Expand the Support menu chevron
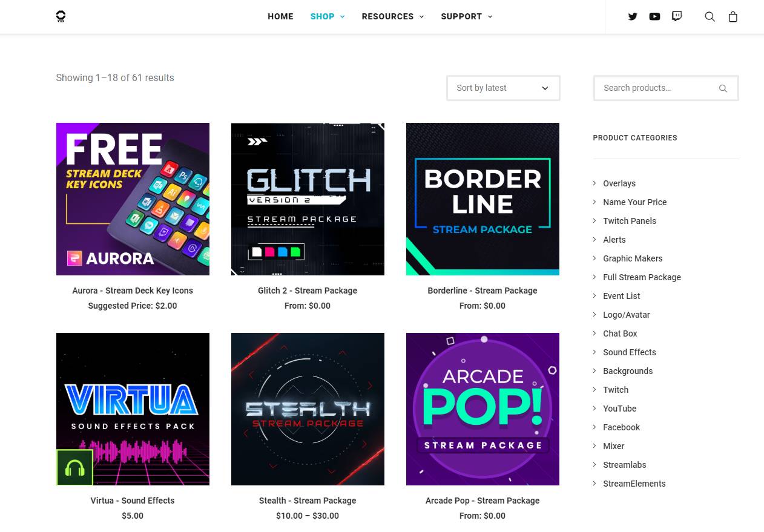 [x=490, y=17]
